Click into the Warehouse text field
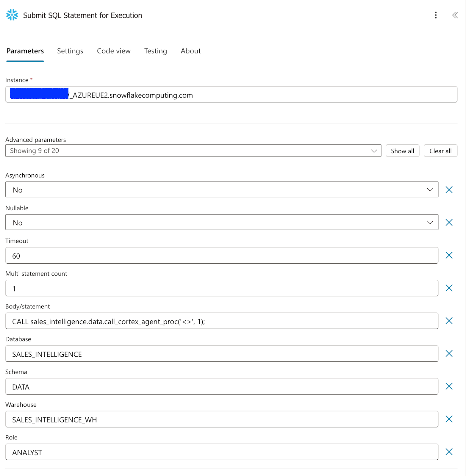The image size is (466, 476). coord(221,419)
